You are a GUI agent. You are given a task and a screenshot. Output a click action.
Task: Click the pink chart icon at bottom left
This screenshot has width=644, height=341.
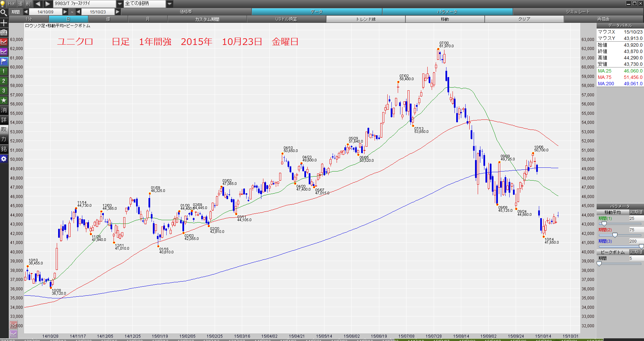pyautogui.click(x=13, y=325)
